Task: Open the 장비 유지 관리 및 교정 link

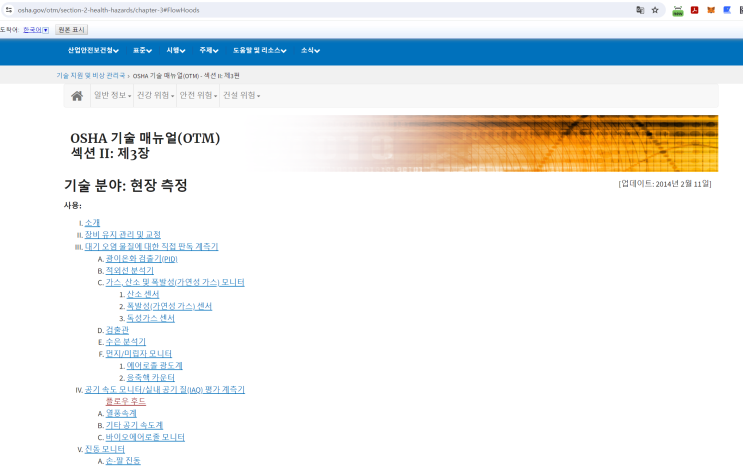Action: (122, 234)
